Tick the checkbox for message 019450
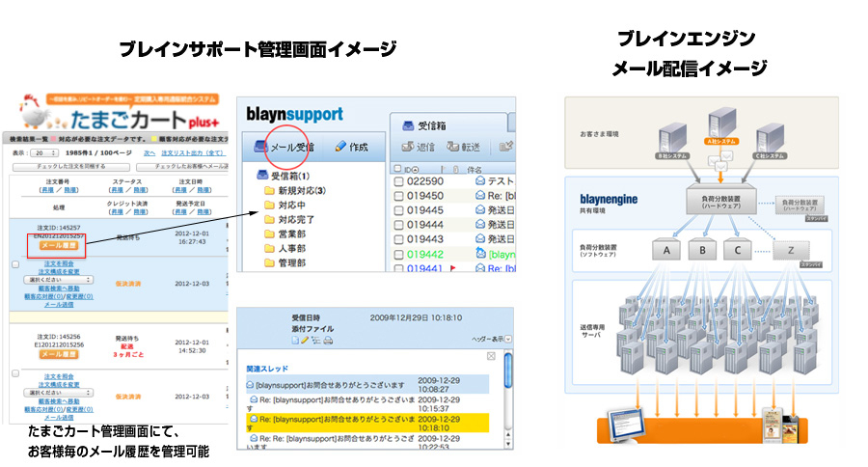Screen dimensions: 868x467 pyautogui.click(x=398, y=196)
